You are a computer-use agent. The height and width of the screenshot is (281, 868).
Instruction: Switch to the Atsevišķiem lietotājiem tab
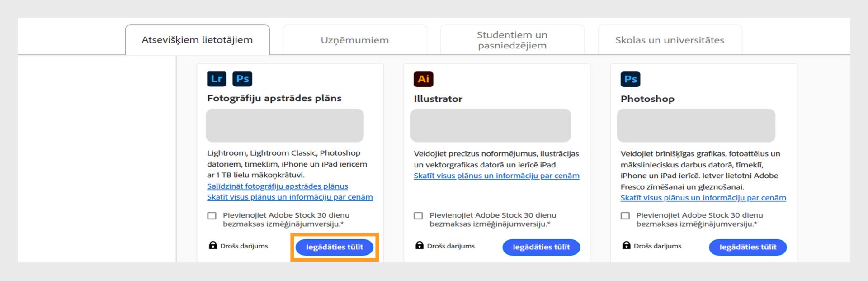pyautogui.click(x=197, y=40)
